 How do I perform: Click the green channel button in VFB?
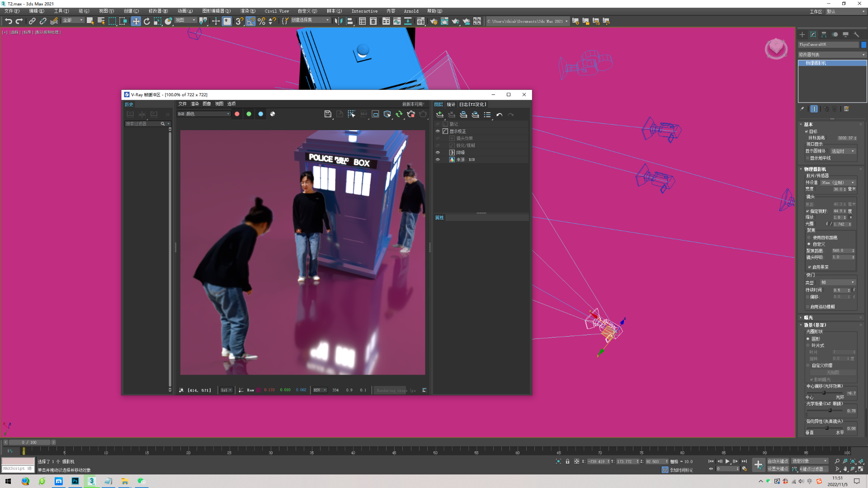249,114
